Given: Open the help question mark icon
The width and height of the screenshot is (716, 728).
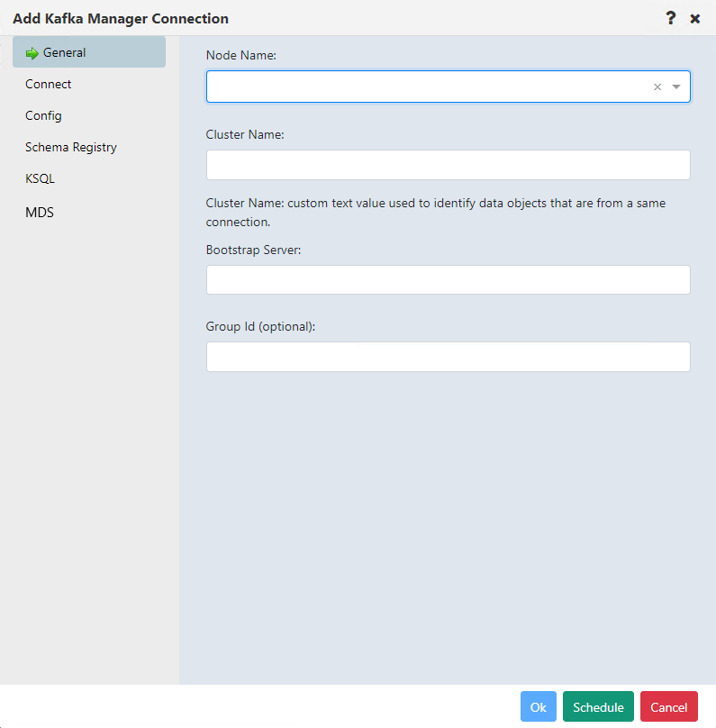Looking at the screenshot, I should click(671, 18).
